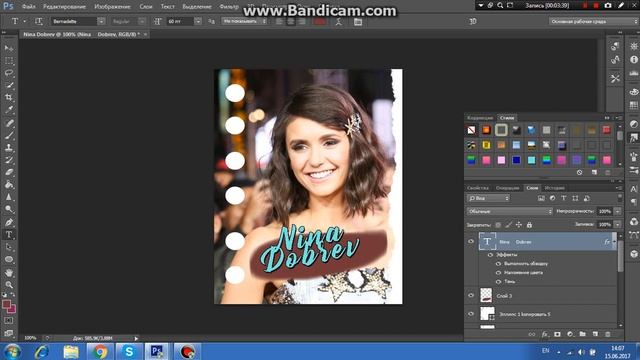Select the Hand tool
Screen dimensions: 640x360
click(9, 272)
